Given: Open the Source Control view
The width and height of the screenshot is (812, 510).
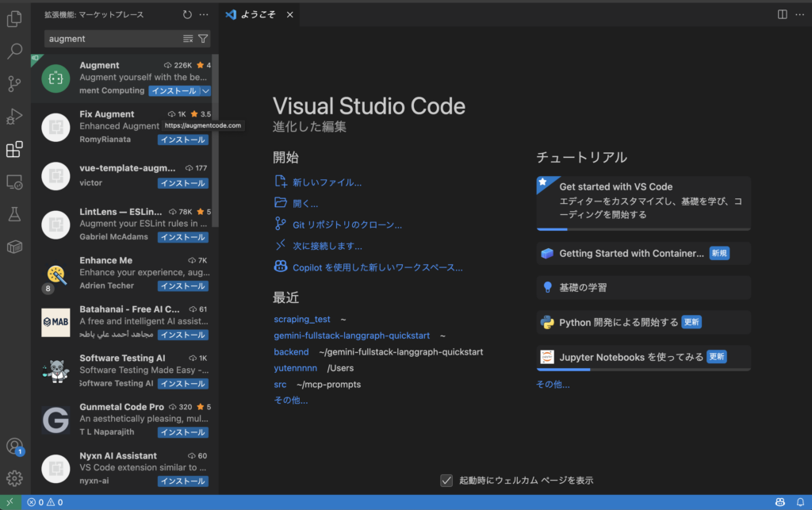Looking at the screenshot, I should coord(14,83).
